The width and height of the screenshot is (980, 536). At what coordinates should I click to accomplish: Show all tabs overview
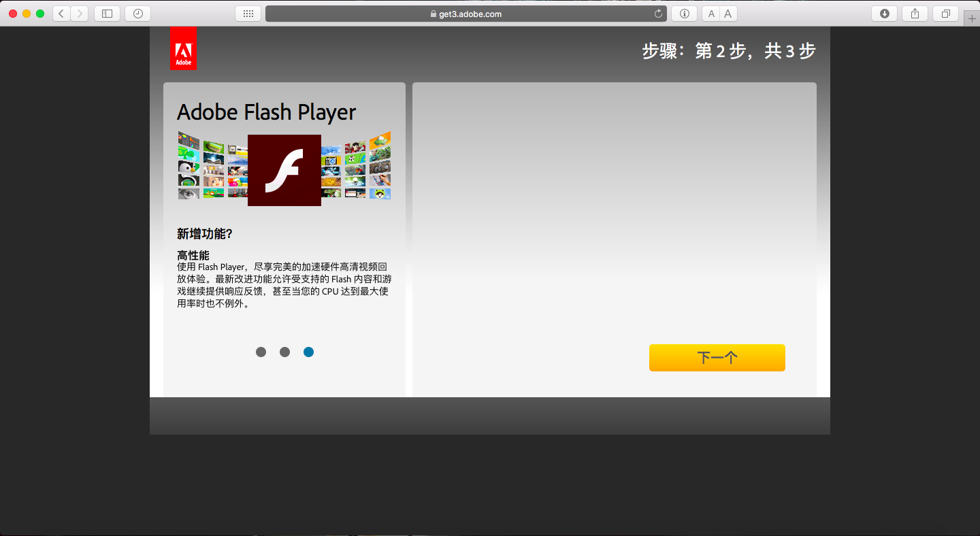(945, 14)
